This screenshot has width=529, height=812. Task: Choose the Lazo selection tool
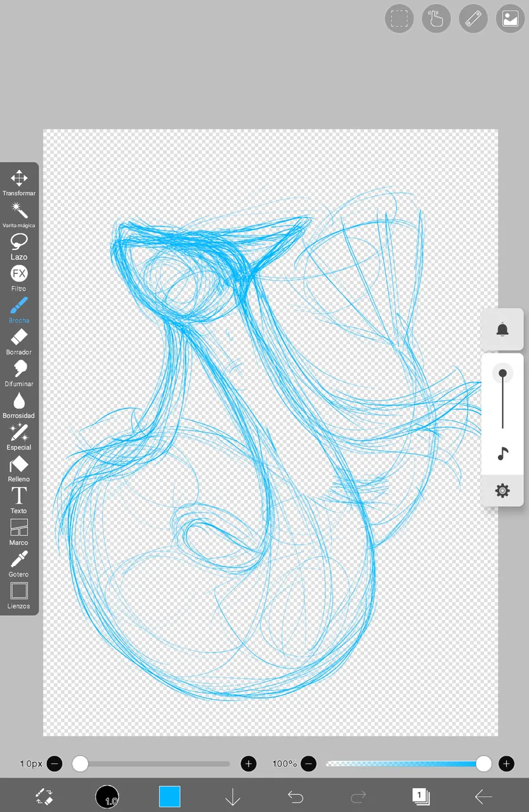(19, 247)
